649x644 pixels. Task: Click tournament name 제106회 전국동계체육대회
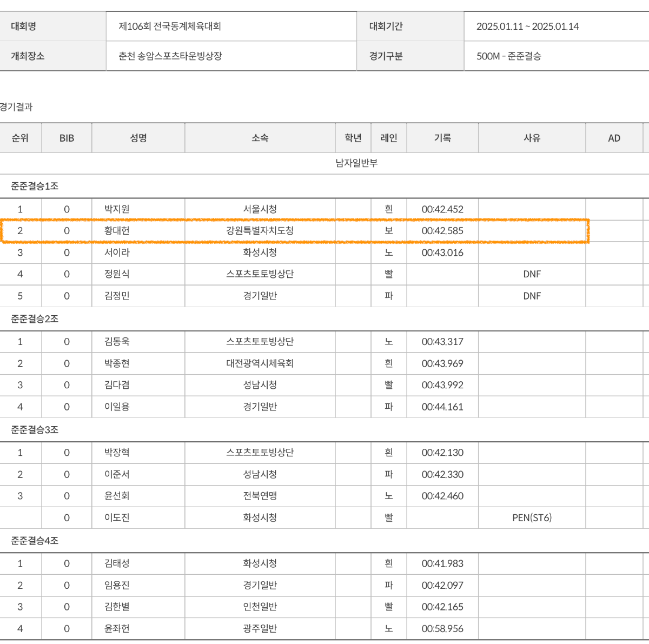(170, 26)
